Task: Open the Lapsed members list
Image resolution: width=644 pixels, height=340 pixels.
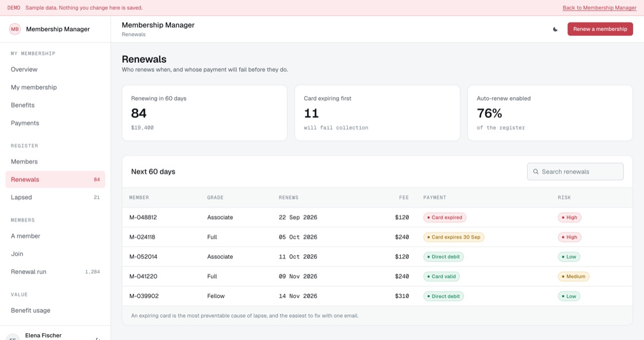Action: (x=55, y=197)
